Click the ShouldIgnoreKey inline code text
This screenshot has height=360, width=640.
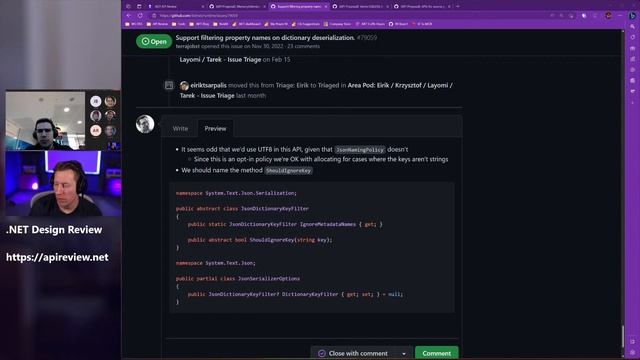coord(289,171)
